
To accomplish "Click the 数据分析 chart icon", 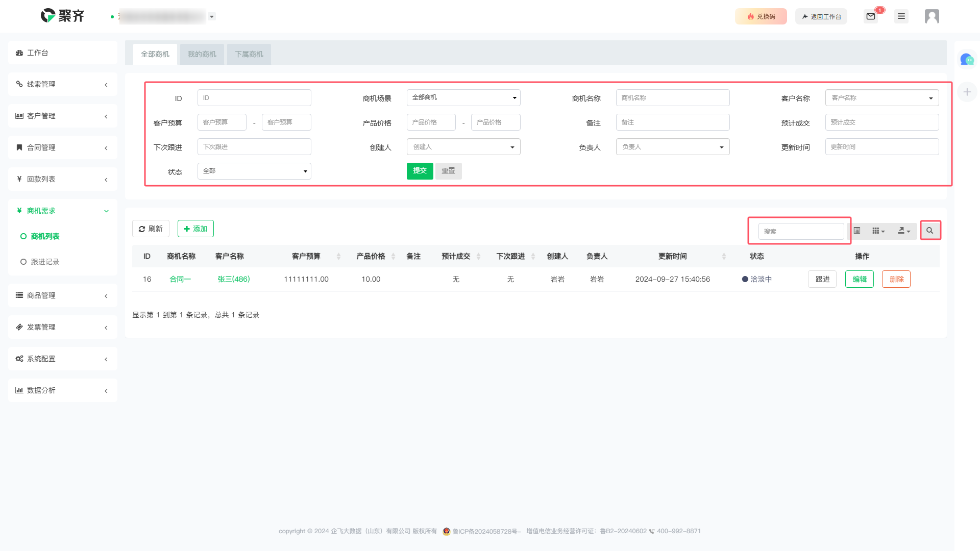I will click(x=19, y=390).
